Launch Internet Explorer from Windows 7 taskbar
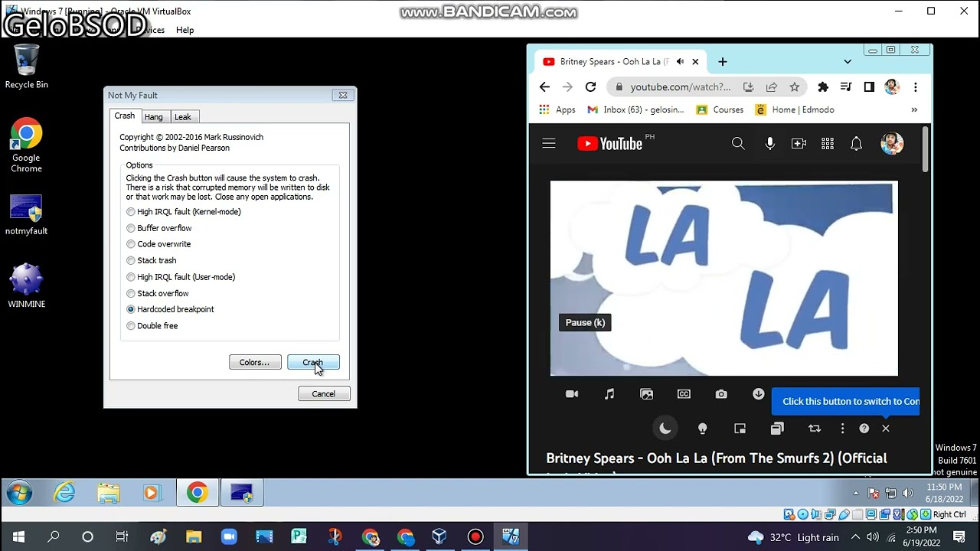980x551 pixels. click(64, 494)
